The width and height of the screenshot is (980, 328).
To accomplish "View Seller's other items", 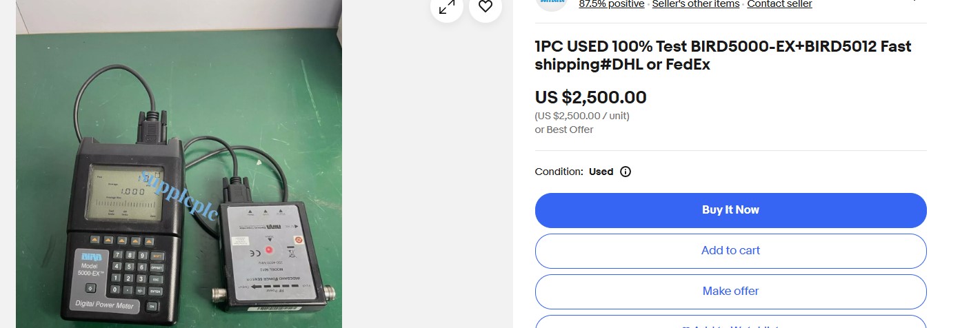I will tap(695, 4).
